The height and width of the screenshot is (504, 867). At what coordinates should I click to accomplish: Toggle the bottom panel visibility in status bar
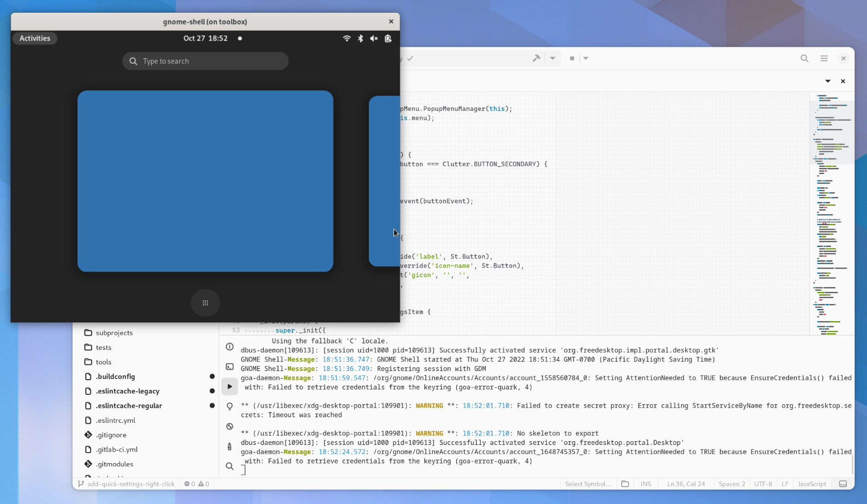[x=843, y=484]
